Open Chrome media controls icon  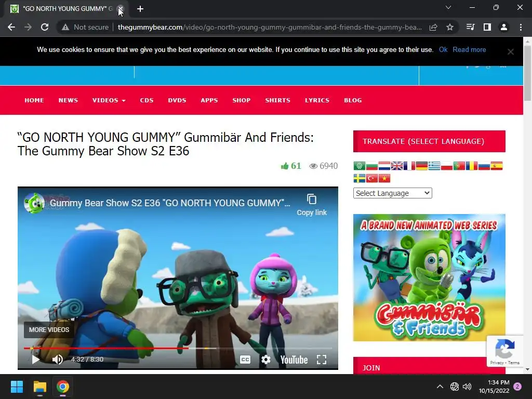click(x=470, y=27)
